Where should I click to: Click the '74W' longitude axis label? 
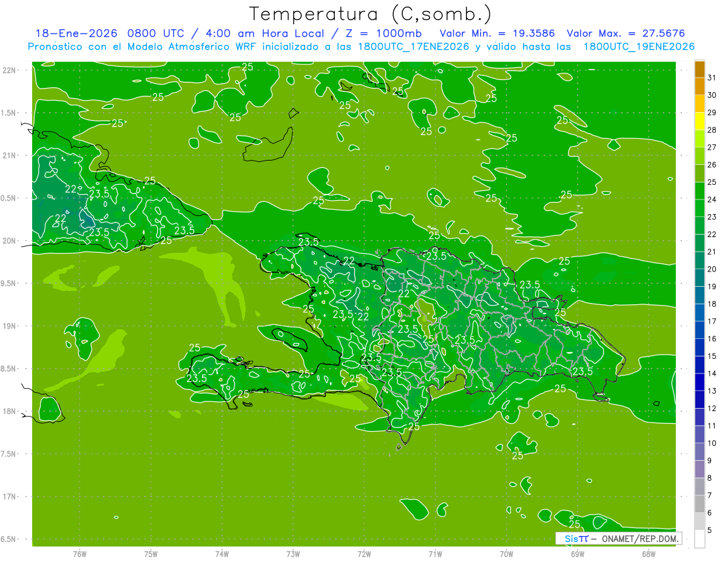[222, 554]
